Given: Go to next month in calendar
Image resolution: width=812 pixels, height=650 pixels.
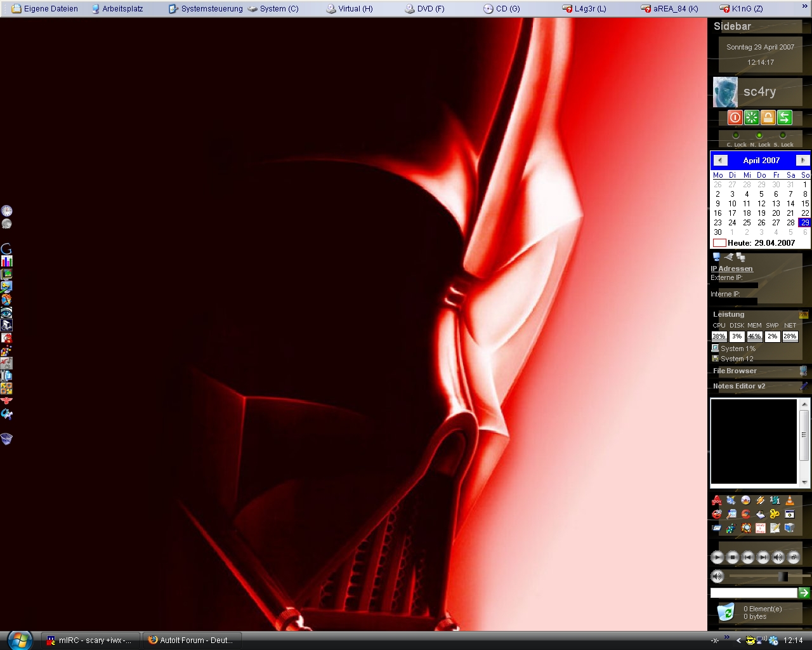Looking at the screenshot, I should 802,161.
